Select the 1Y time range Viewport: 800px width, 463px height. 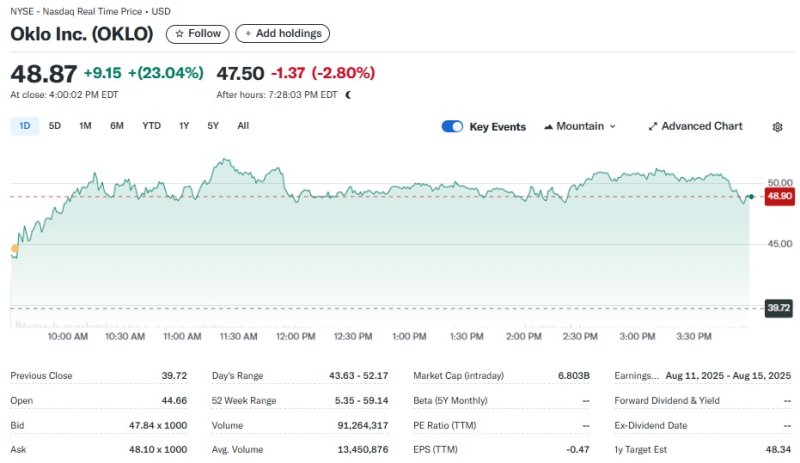[184, 126]
